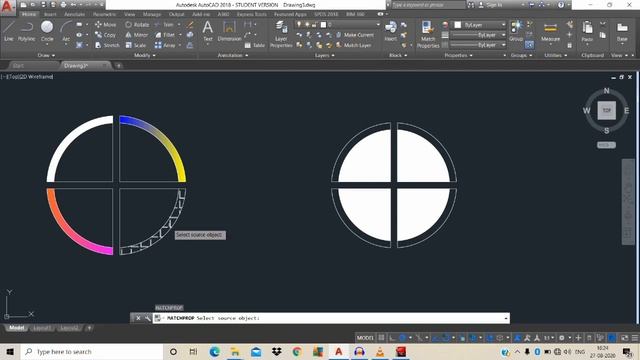Image resolution: width=640 pixels, height=360 pixels.
Task: Click the Scale tool
Action: point(136,45)
